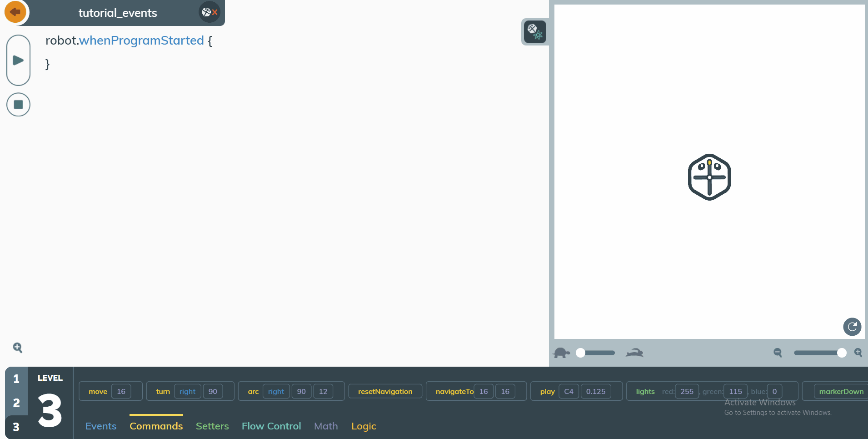The width and height of the screenshot is (868, 439).
Task: Click the navigateTo second coordinate 16
Action: tap(505, 392)
